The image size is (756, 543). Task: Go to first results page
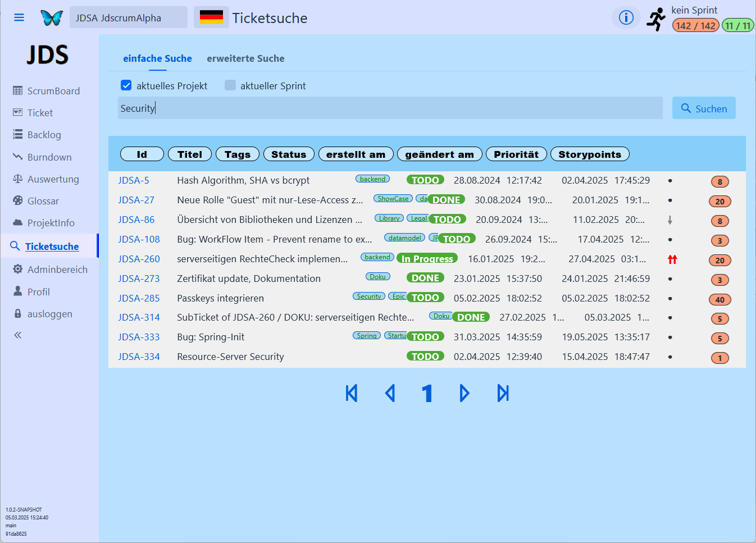352,393
